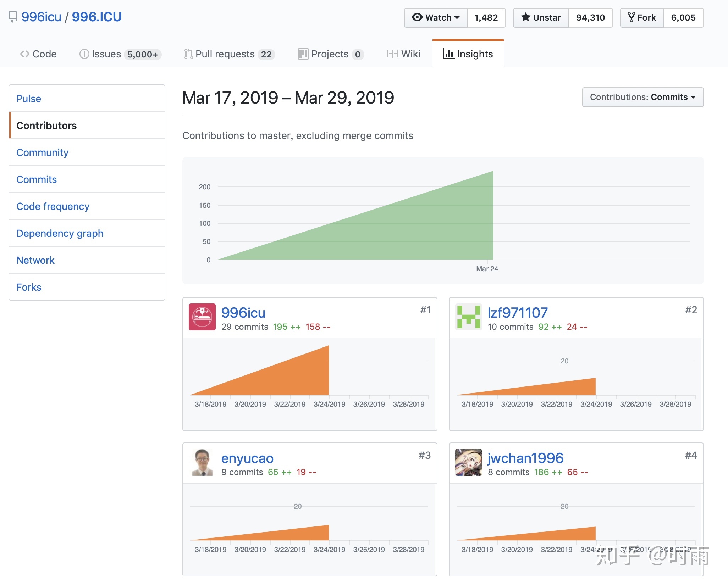
Task: Click the Insights bar chart icon
Action: pos(449,54)
